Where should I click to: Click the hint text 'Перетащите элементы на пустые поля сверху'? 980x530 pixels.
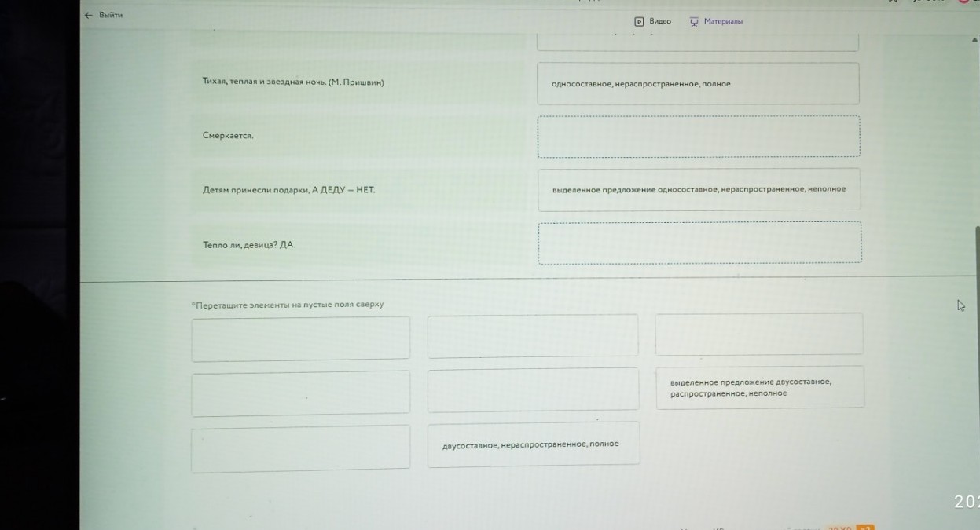pyautogui.click(x=288, y=305)
